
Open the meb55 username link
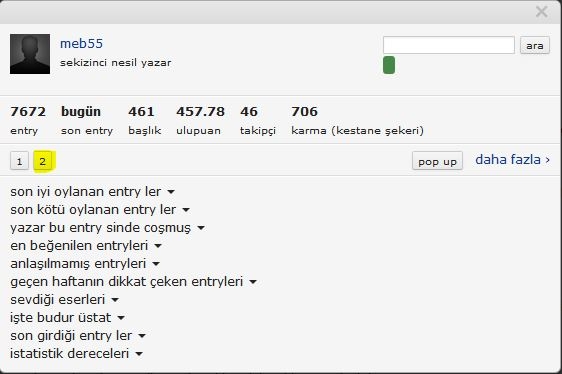click(81, 44)
